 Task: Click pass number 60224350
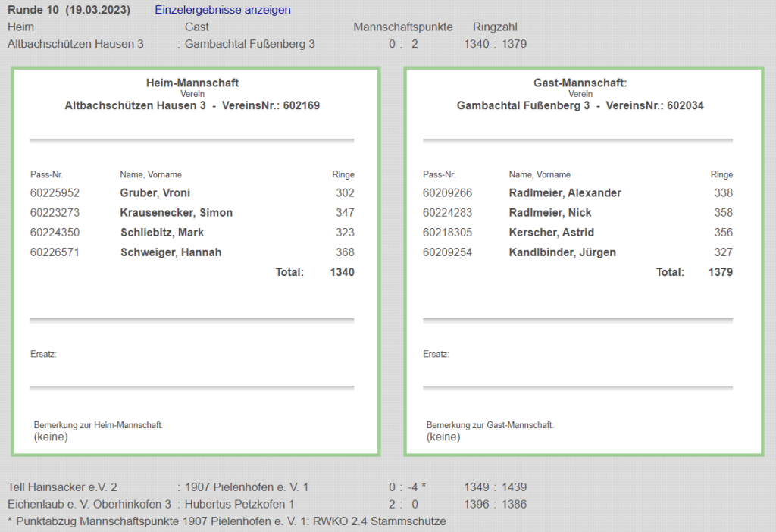point(55,233)
